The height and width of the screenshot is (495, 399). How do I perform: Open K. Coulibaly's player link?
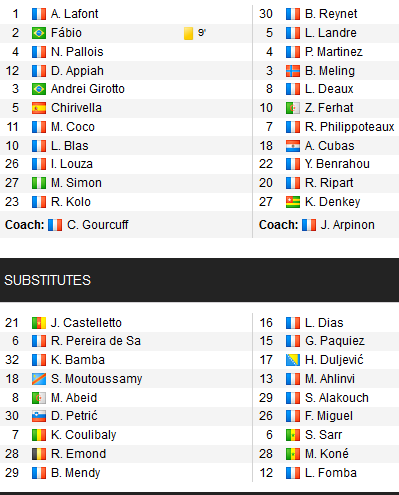click(84, 435)
